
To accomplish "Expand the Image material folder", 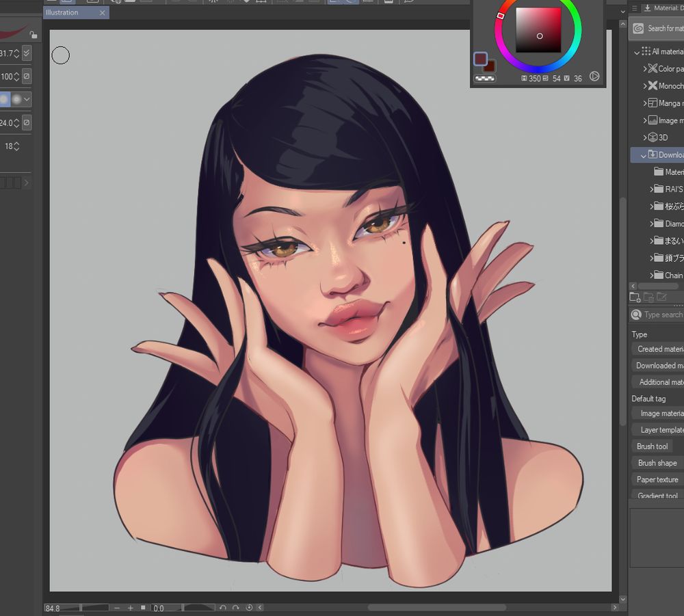I will point(645,120).
